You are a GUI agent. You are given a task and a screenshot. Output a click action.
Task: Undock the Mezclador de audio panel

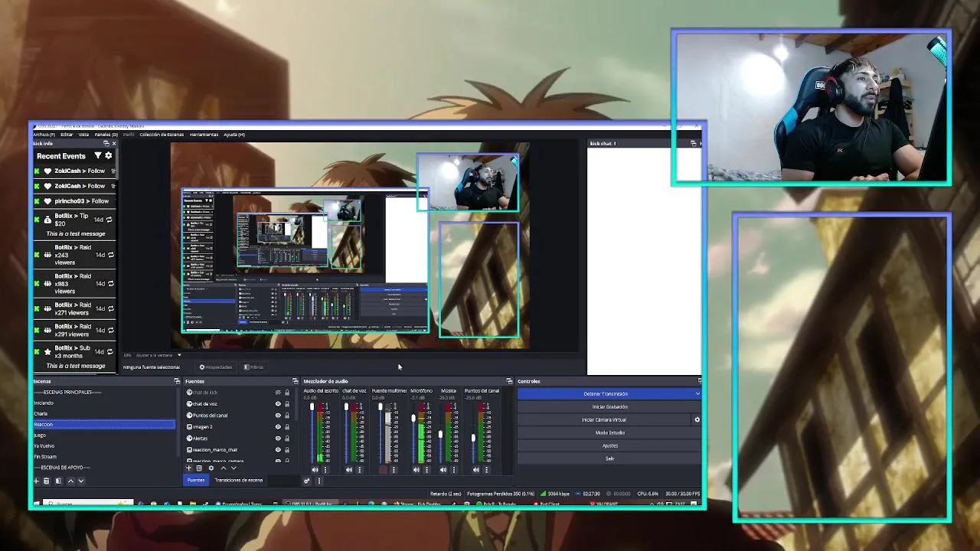click(509, 381)
